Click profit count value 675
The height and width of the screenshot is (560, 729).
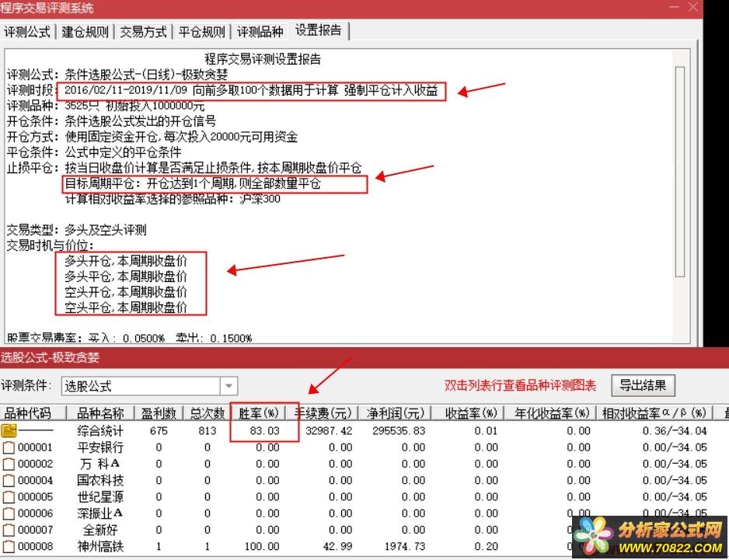[159, 431]
